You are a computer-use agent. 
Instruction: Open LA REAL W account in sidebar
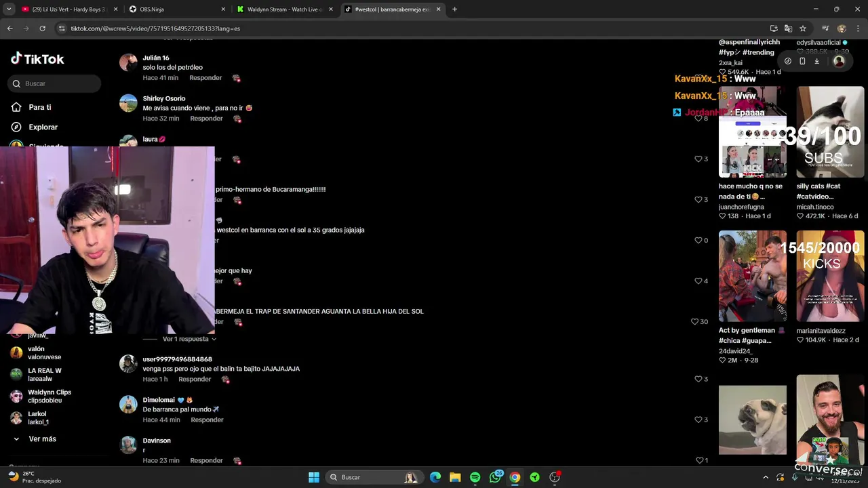point(45,375)
